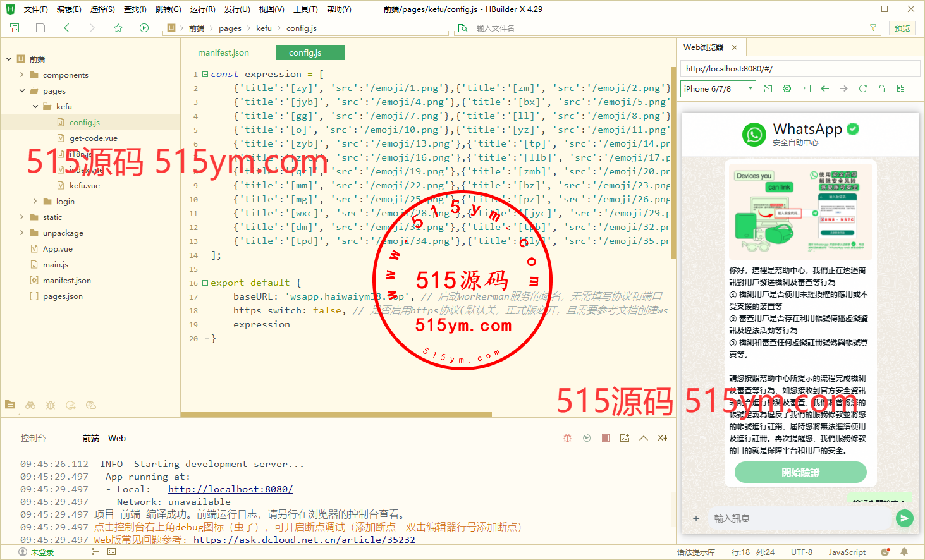This screenshot has width=925, height=560.
Task: Toggle the lock icon in browser toolbar
Action: tap(881, 88)
